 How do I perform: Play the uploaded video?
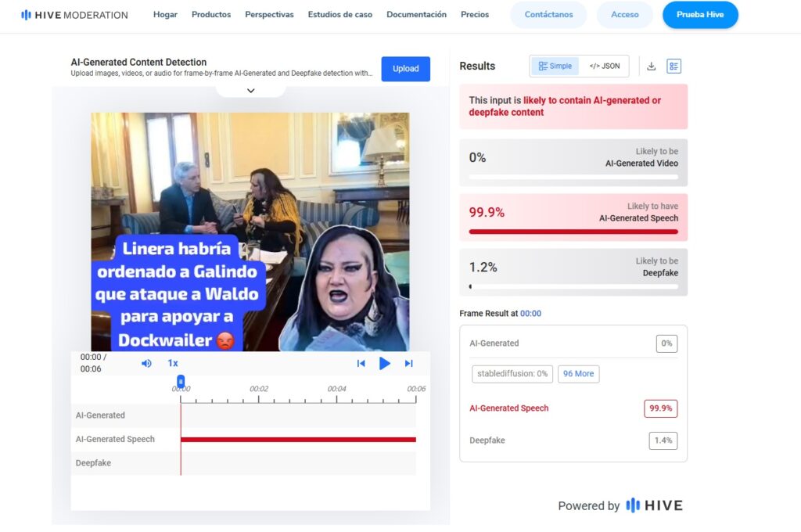coord(385,363)
